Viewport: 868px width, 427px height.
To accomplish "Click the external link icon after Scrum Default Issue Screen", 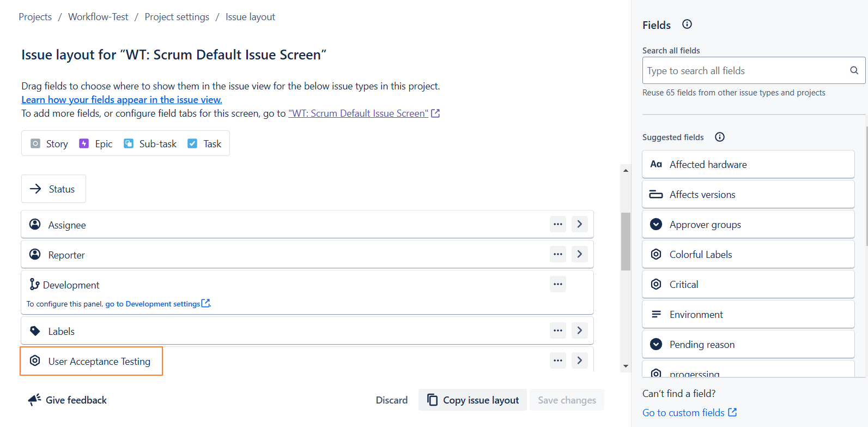I will click(x=435, y=113).
